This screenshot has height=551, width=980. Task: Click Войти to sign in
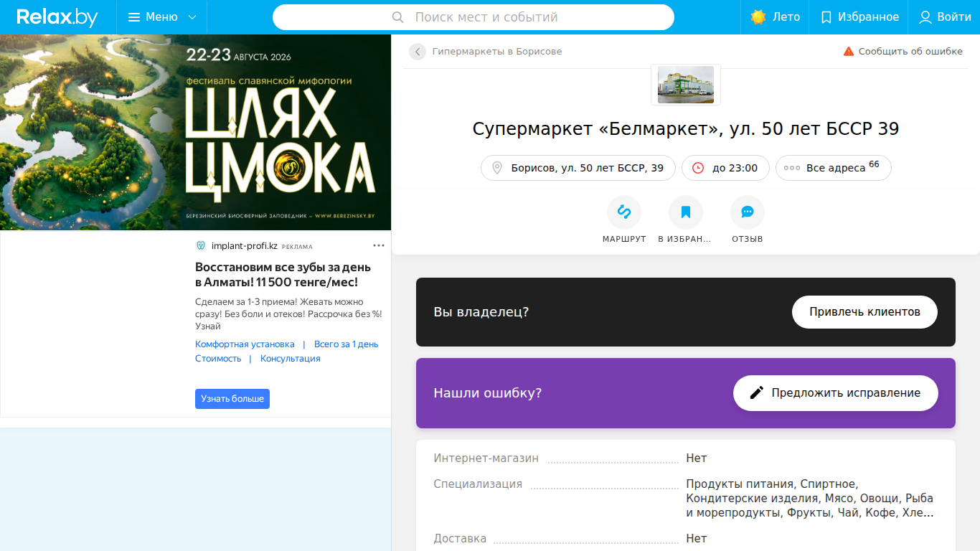point(945,17)
